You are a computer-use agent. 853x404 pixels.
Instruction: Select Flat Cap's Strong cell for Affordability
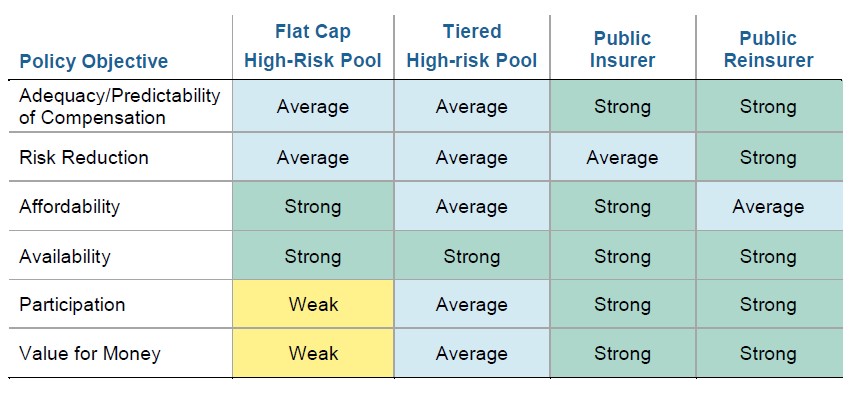(313, 207)
